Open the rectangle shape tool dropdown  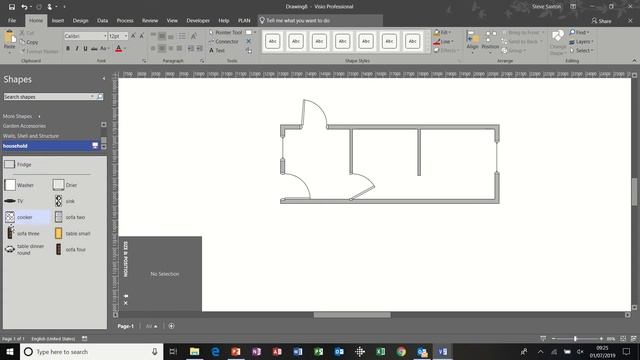point(255,32)
